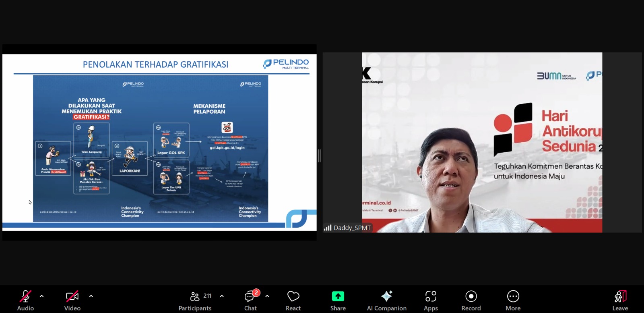The height and width of the screenshot is (313, 644).
Task: Open the Apps icon in the toolbar
Action: (431, 297)
